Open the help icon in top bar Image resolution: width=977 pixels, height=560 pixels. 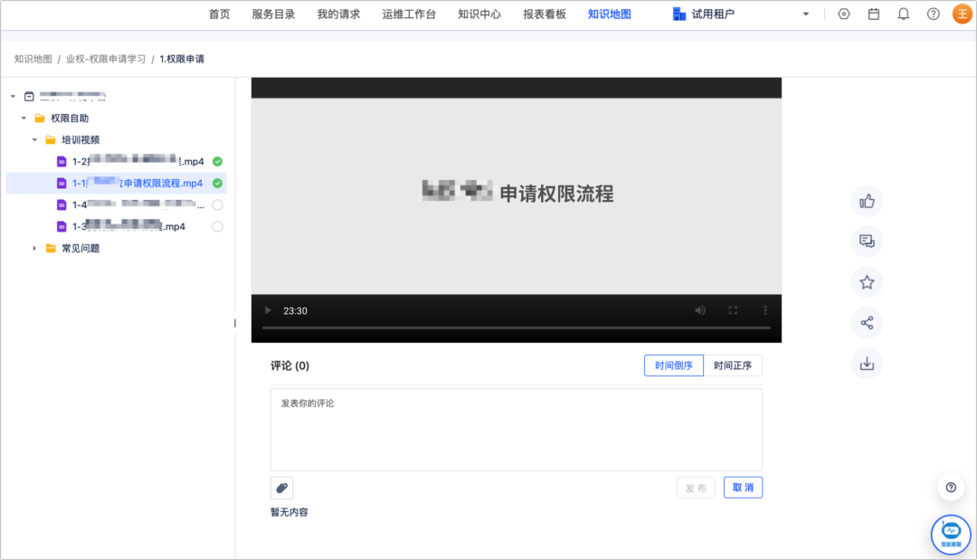point(933,14)
